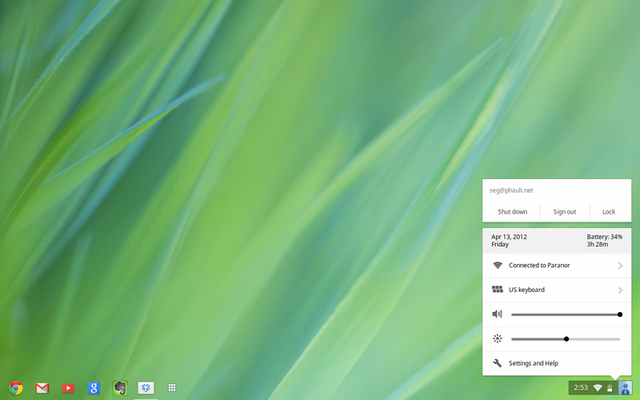Expand network list chevron
Screen dimensions: 640x400
pyautogui.click(x=620, y=266)
